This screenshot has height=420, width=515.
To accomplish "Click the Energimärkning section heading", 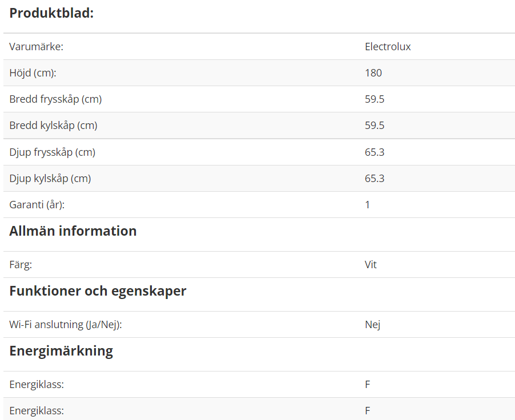I will pos(61,351).
